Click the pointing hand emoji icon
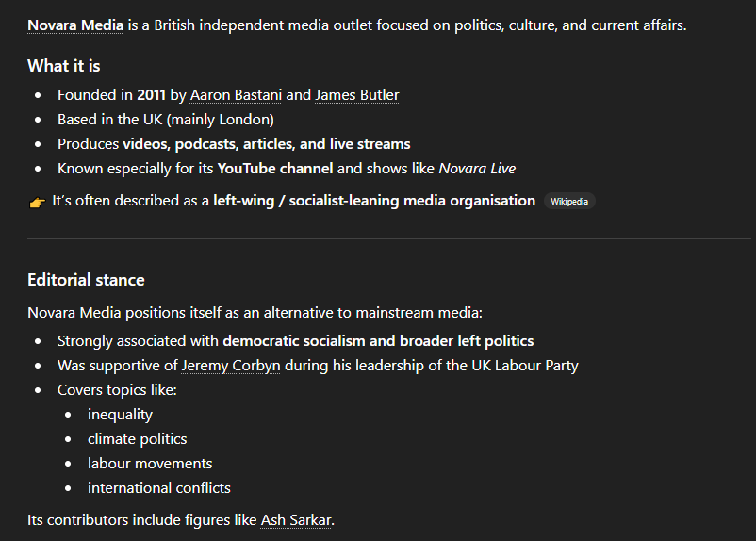Image resolution: width=756 pixels, height=541 pixels. point(37,202)
